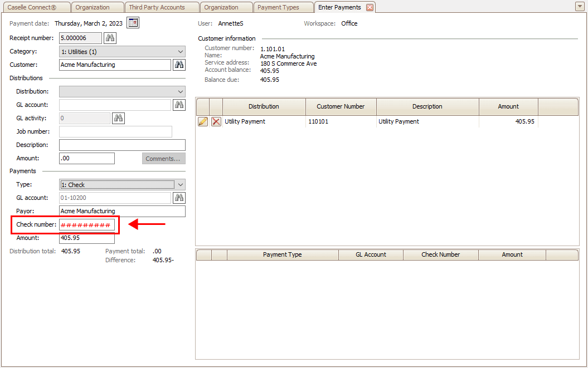Click into the Check number field

(x=86, y=225)
